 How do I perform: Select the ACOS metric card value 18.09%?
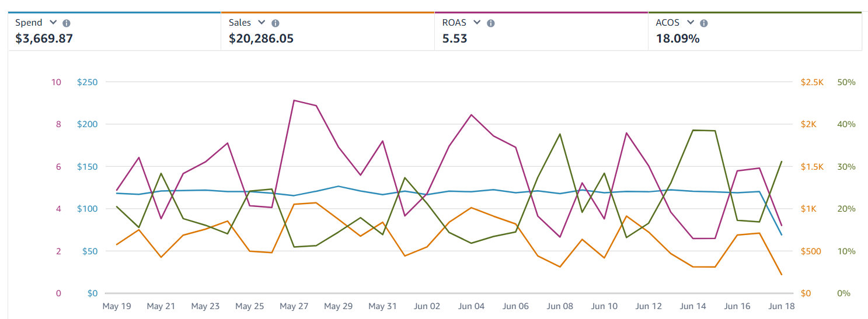click(x=678, y=39)
